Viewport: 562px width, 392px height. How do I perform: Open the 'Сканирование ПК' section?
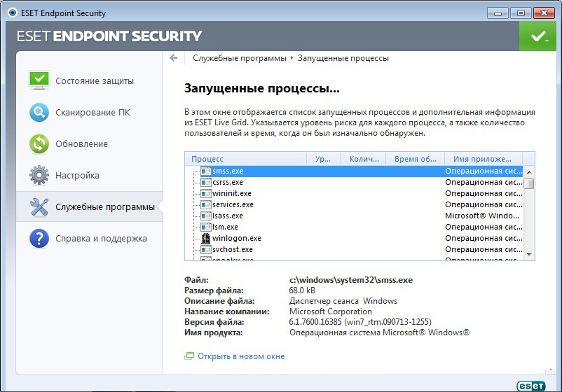pos(92,113)
